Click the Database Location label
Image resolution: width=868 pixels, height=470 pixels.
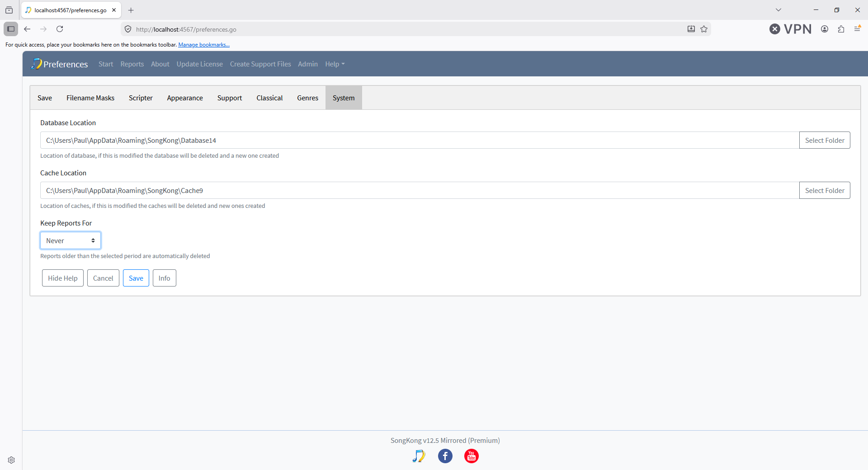68,122
